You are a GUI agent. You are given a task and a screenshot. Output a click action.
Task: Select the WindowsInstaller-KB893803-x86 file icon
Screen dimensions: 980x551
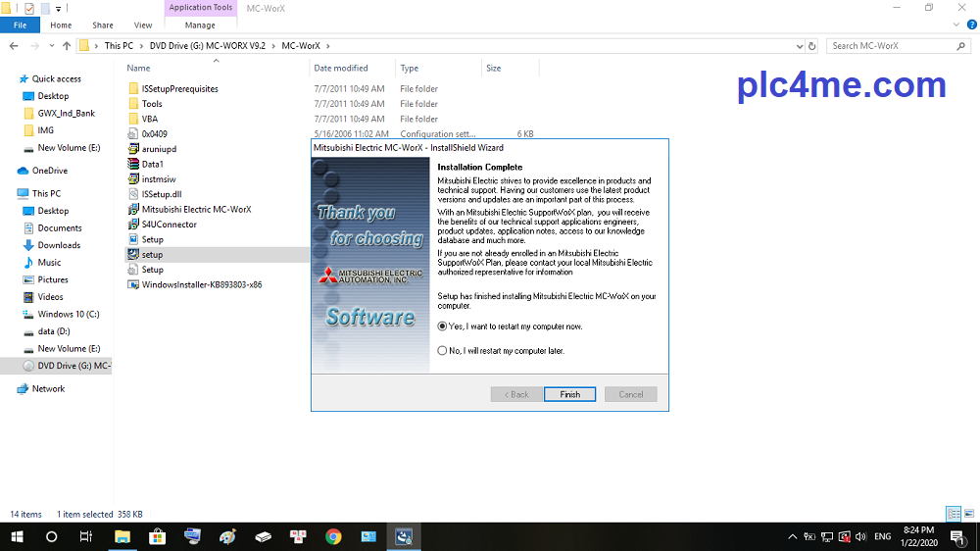(133, 284)
